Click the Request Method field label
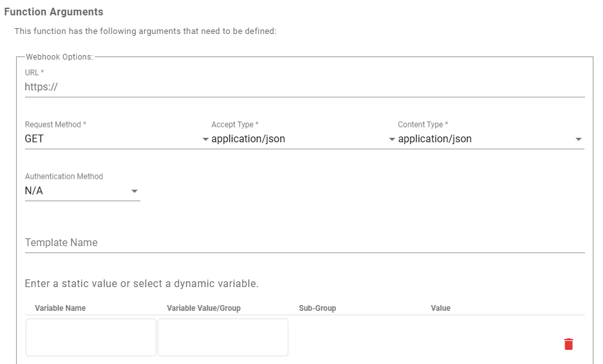This screenshot has height=364, width=603. (55, 125)
